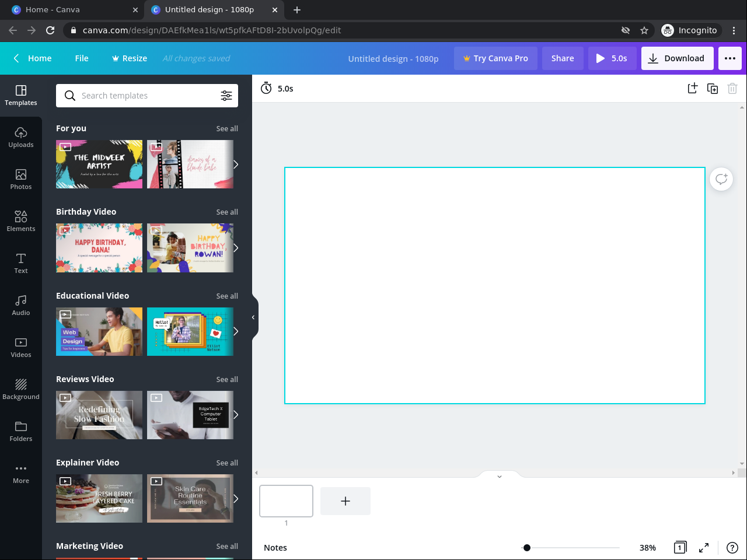Select Happy Birthday Dana template
747x560 pixels.
99,248
